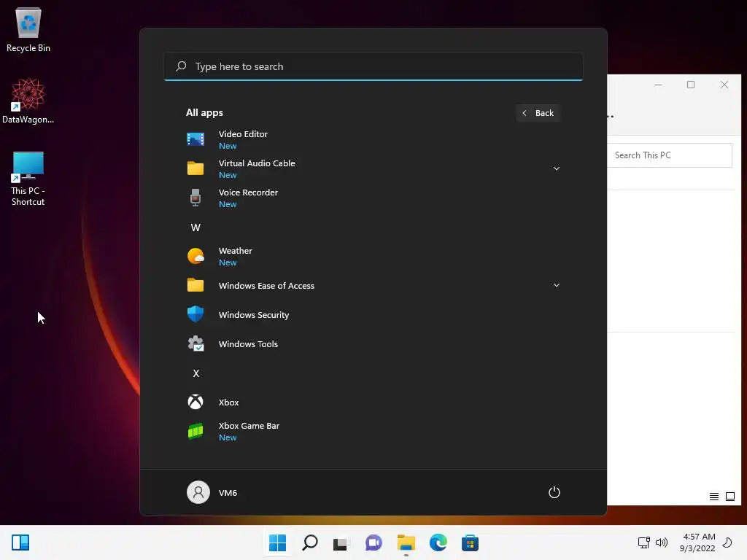Launch the Xbox app icon

(x=196, y=402)
